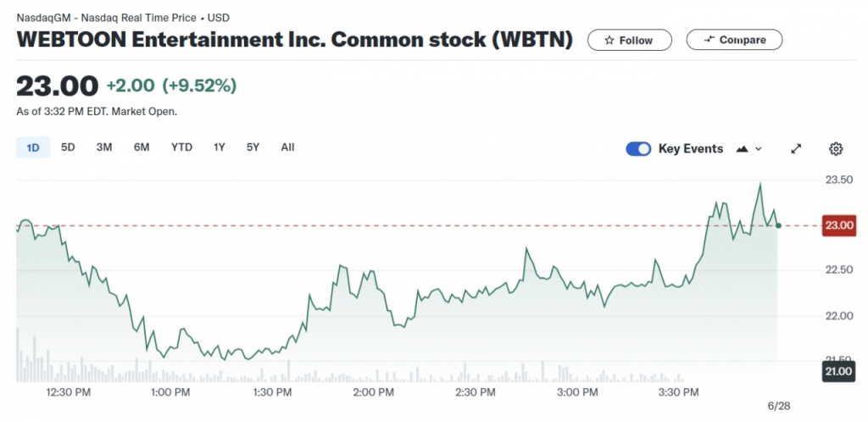This screenshot has width=868, height=422.
Task: Open chart type dropdown chevron
Action: pos(759,149)
